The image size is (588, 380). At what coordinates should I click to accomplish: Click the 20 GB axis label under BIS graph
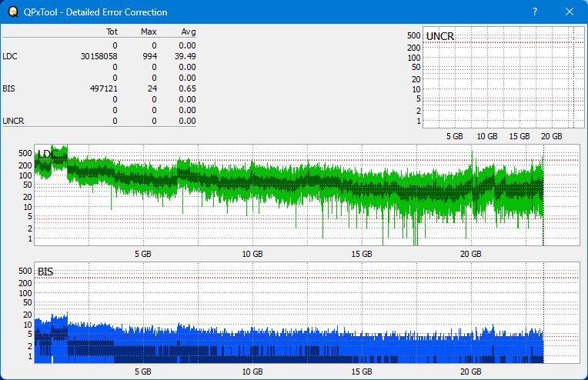pos(470,372)
